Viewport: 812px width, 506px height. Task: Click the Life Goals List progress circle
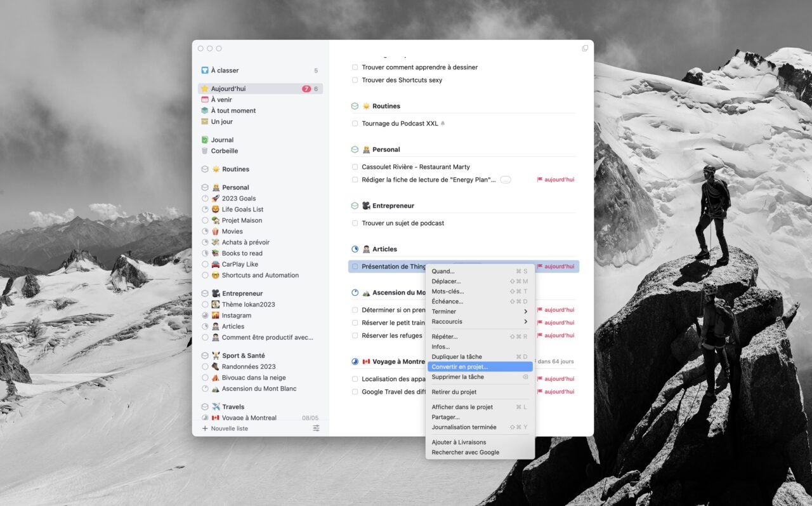(x=205, y=210)
